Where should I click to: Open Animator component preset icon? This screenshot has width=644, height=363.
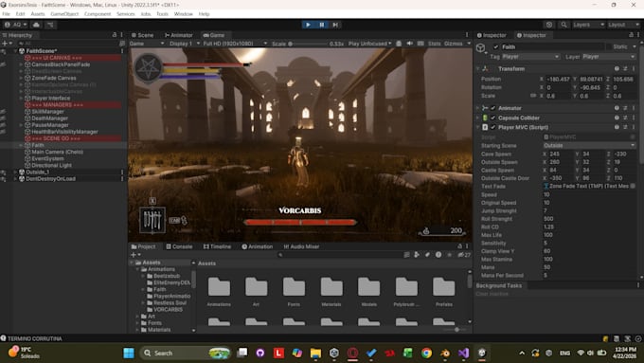(x=625, y=108)
